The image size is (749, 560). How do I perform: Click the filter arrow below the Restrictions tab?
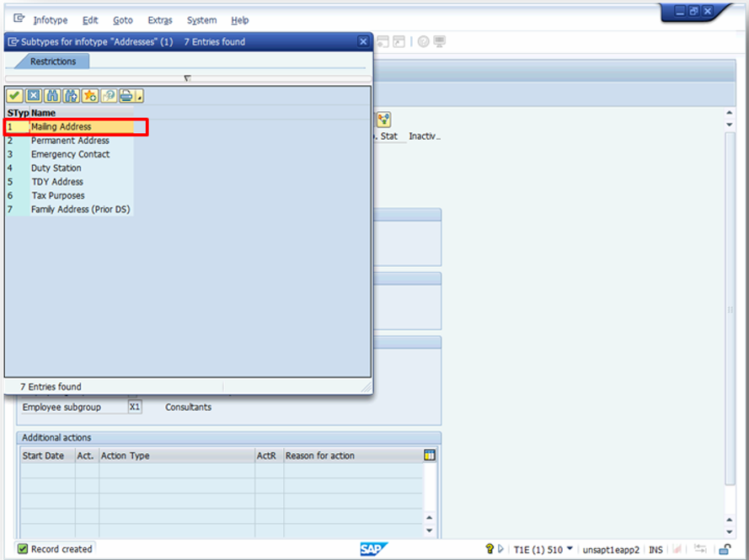coord(187,77)
